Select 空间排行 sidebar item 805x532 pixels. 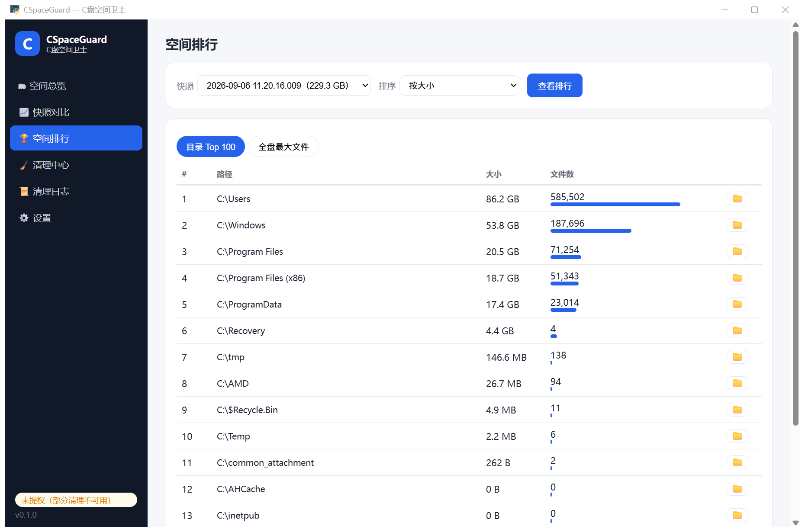(x=76, y=138)
